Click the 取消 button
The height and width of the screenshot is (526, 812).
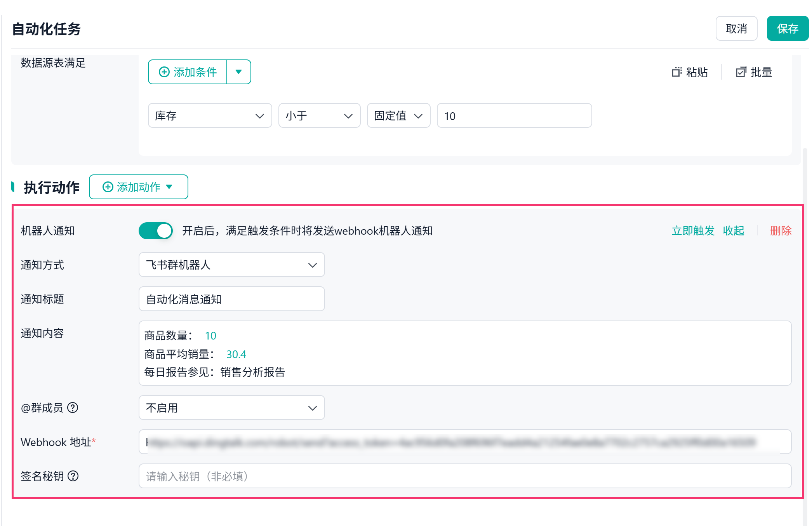pyautogui.click(x=736, y=28)
